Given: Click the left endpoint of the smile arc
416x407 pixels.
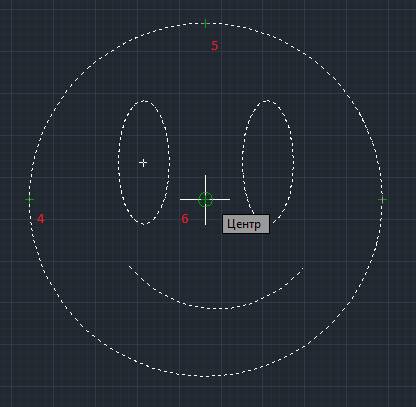Looking at the screenshot, I should (129, 266).
